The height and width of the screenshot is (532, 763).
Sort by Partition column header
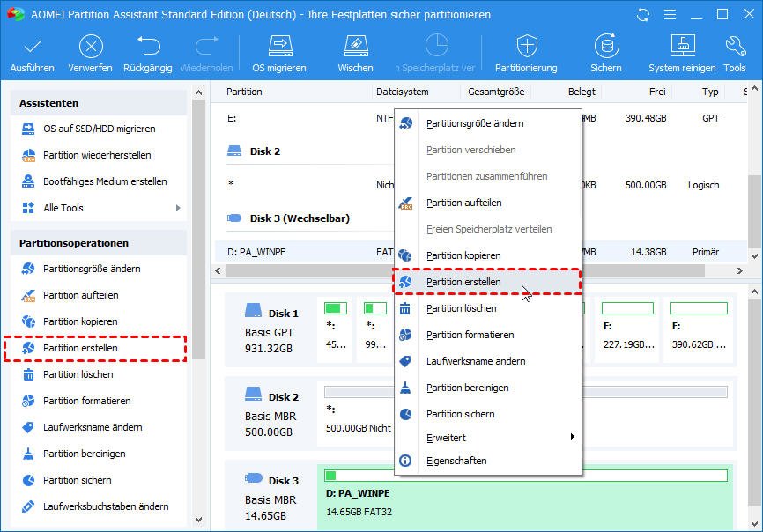pos(244,92)
